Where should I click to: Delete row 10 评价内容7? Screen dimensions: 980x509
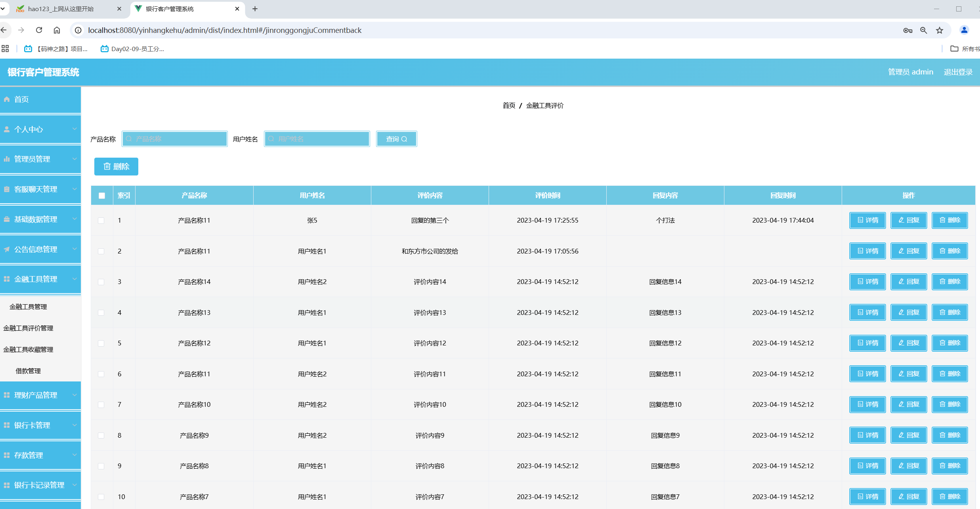pyautogui.click(x=950, y=497)
